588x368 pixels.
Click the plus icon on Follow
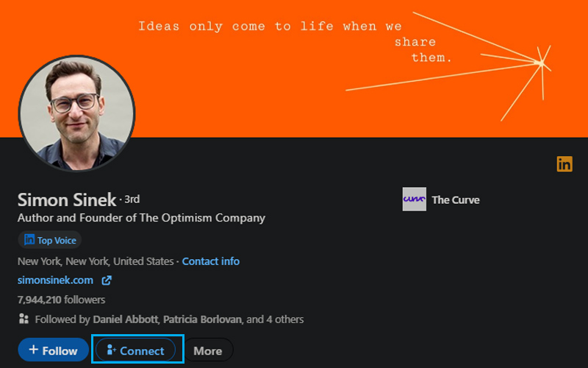point(33,350)
